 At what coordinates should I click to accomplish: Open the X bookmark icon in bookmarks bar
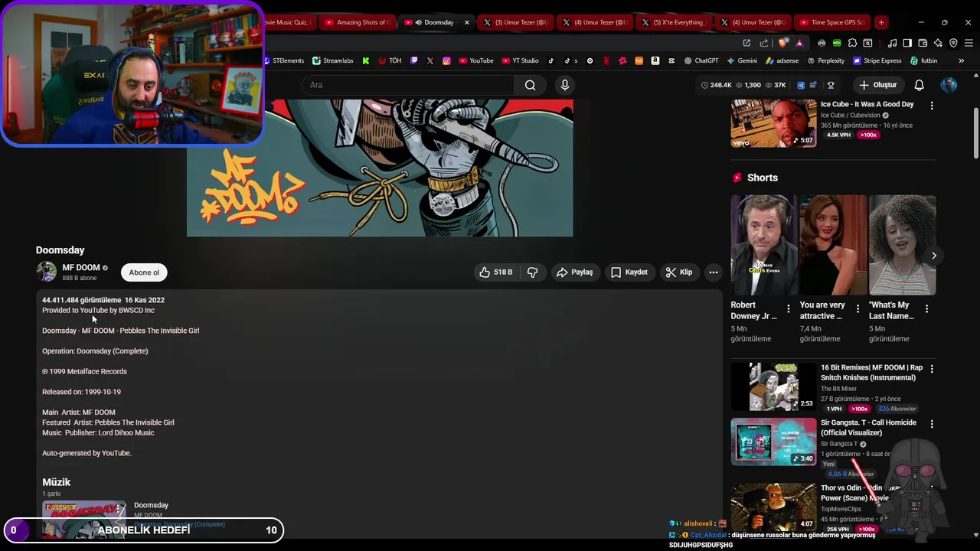click(430, 60)
